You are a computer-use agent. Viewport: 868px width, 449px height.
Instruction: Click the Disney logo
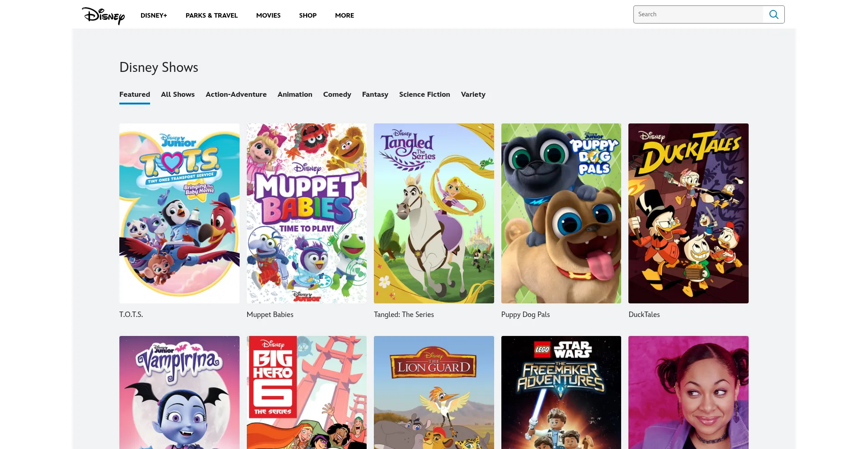click(103, 15)
